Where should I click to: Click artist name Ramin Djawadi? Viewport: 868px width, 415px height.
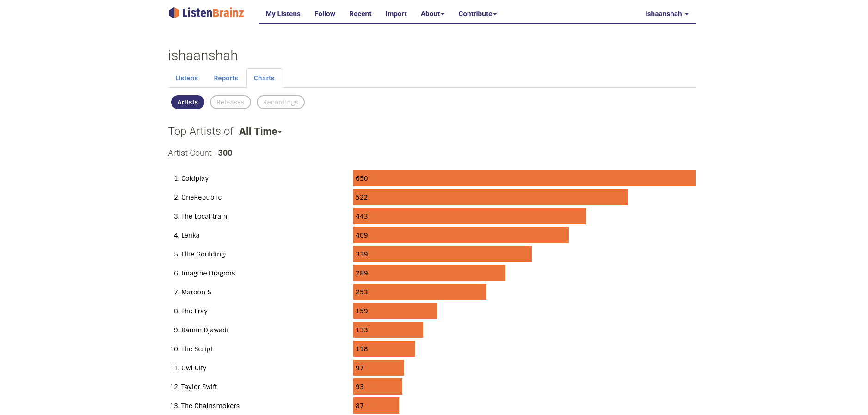[205, 330]
